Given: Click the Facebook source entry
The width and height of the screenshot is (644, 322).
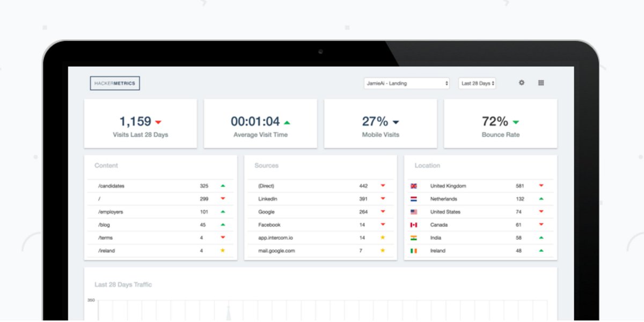Looking at the screenshot, I should (x=269, y=225).
